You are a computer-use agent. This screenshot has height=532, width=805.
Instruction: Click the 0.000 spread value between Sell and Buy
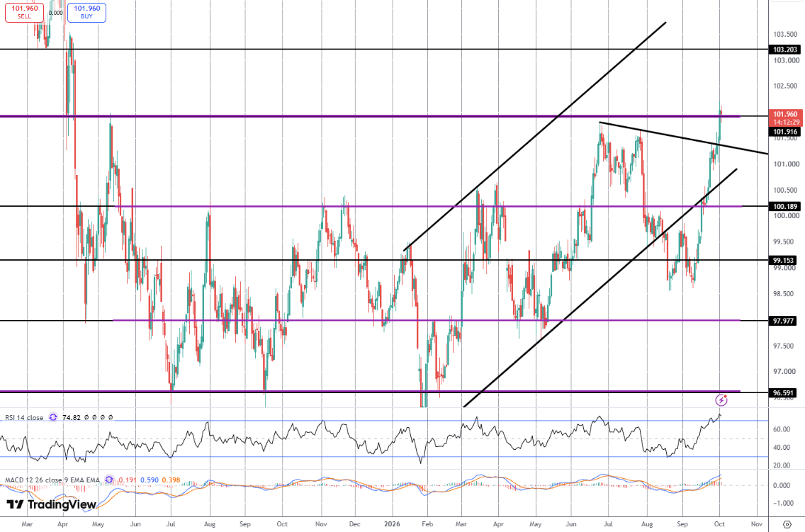[x=55, y=13]
